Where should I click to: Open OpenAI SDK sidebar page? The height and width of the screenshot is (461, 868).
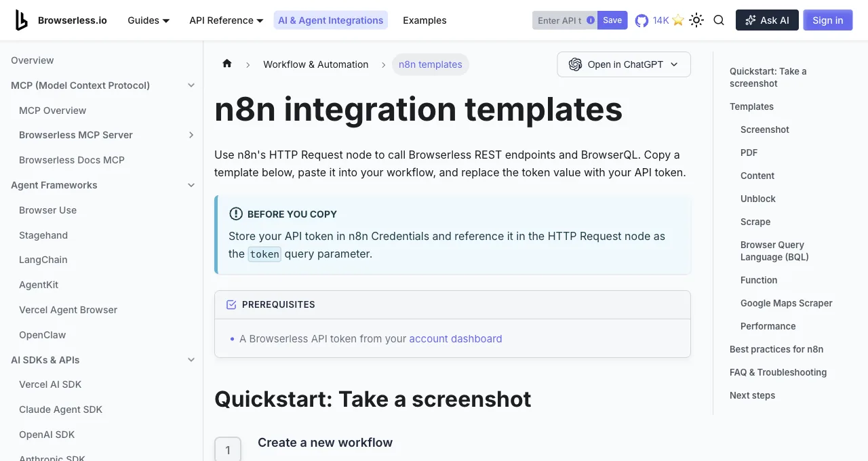47,435
